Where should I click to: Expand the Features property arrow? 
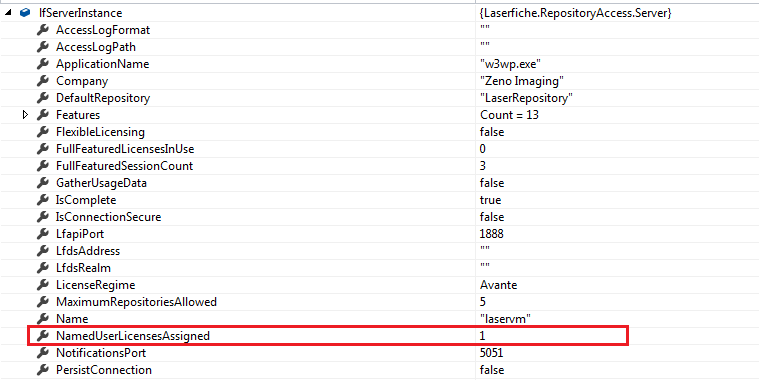click(26, 115)
